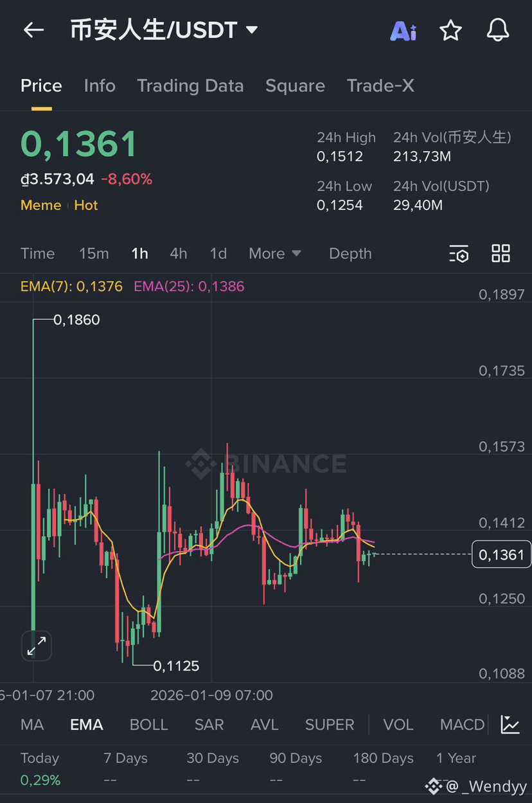The width and height of the screenshot is (532, 803).
Task: Switch to the Info tab
Action: click(100, 86)
